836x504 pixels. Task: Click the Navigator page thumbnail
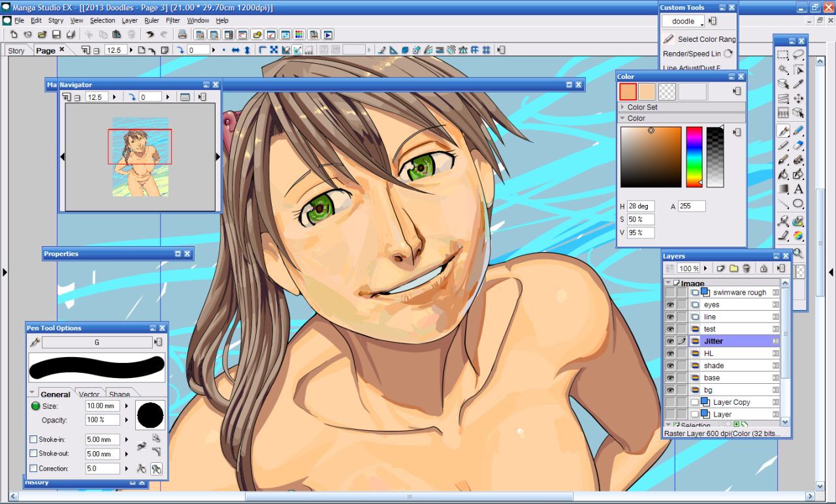pos(140,157)
